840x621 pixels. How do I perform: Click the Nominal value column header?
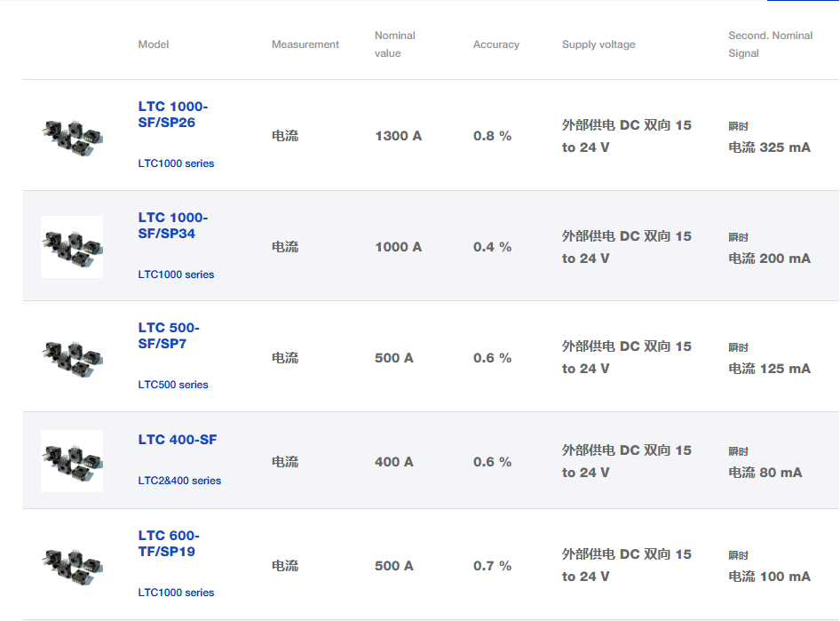coord(395,44)
